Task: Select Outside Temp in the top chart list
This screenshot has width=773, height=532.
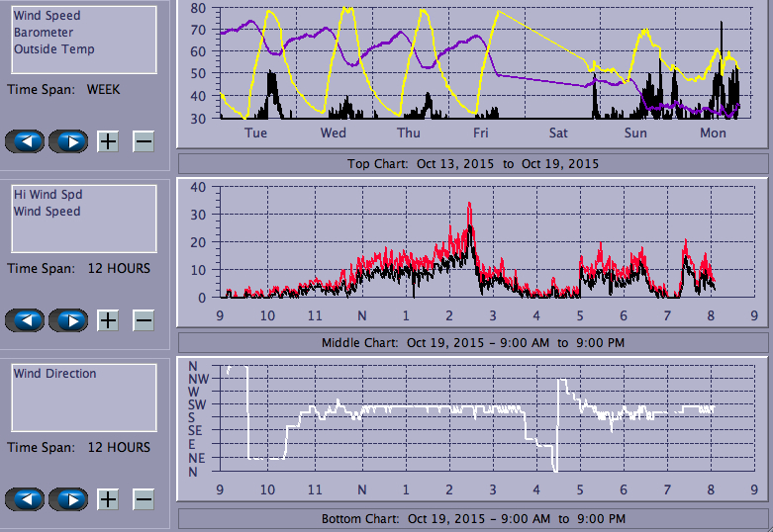Action: 53,49
